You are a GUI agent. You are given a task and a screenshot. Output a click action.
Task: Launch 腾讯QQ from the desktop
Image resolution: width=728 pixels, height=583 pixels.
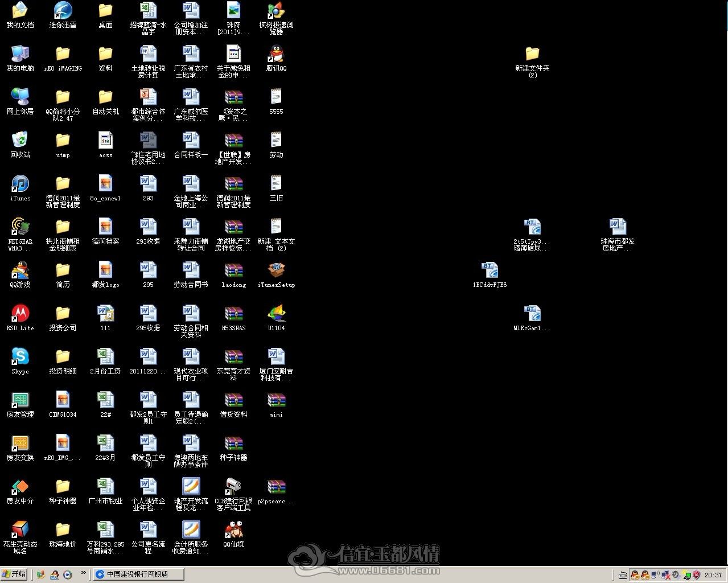(276, 58)
